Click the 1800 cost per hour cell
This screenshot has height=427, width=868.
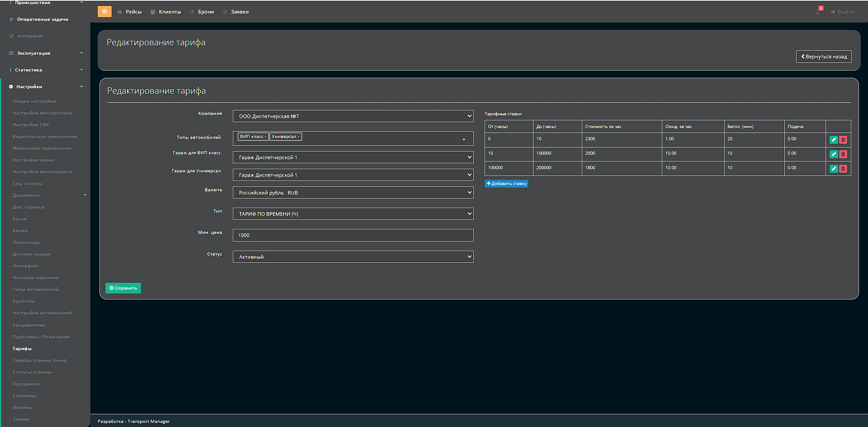(x=622, y=168)
